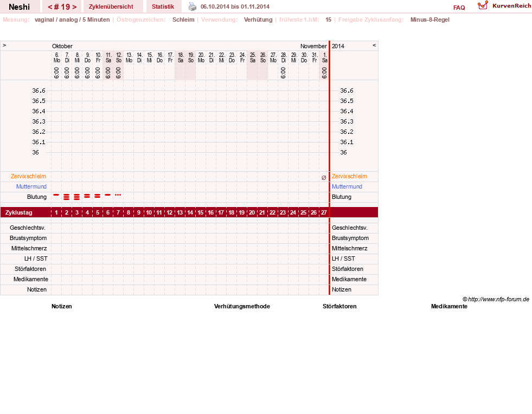Click the bleeding mark on cycle day 4
This screenshot has height=414, width=532.
point(87,196)
